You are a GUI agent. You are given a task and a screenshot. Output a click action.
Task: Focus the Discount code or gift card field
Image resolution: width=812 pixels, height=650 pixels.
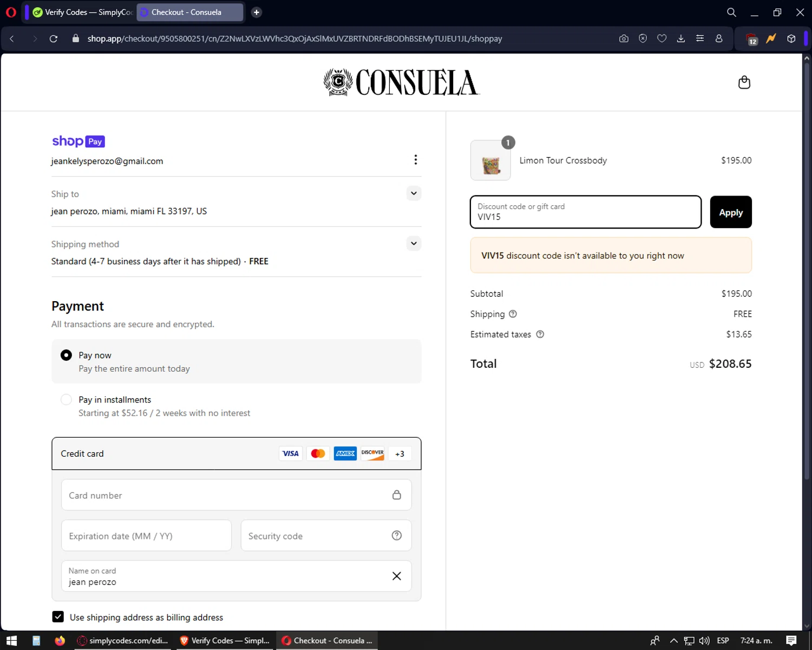click(x=586, y=212)
